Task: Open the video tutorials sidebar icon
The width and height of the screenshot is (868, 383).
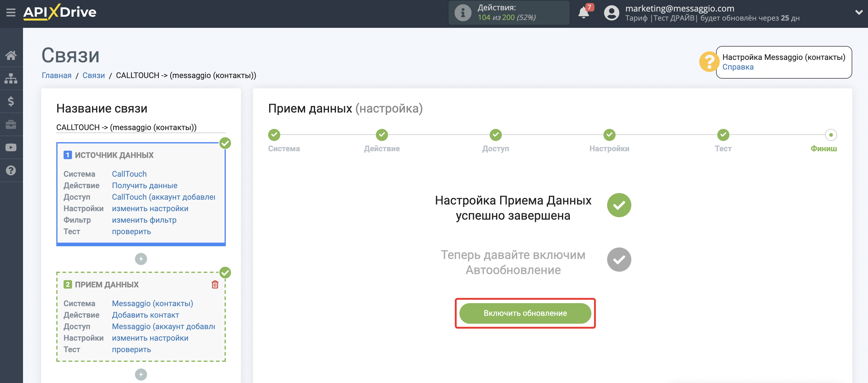Action: [11, 147]
